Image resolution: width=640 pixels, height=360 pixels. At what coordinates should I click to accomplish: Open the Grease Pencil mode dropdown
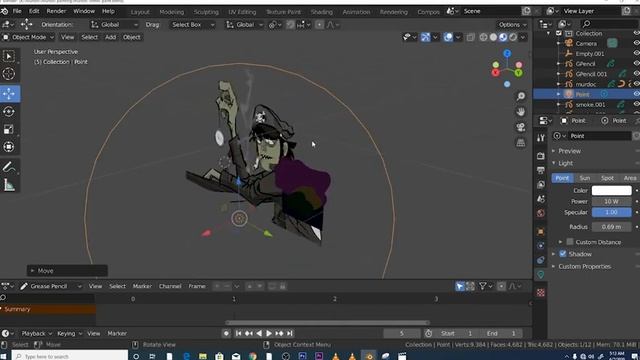(x=51, y=286)
